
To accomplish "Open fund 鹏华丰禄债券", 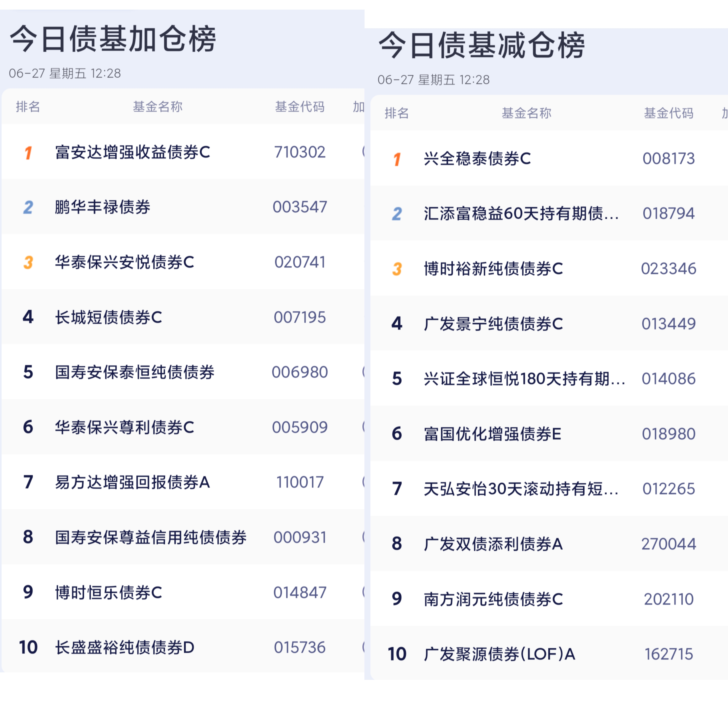I will [x=103, y=207].
